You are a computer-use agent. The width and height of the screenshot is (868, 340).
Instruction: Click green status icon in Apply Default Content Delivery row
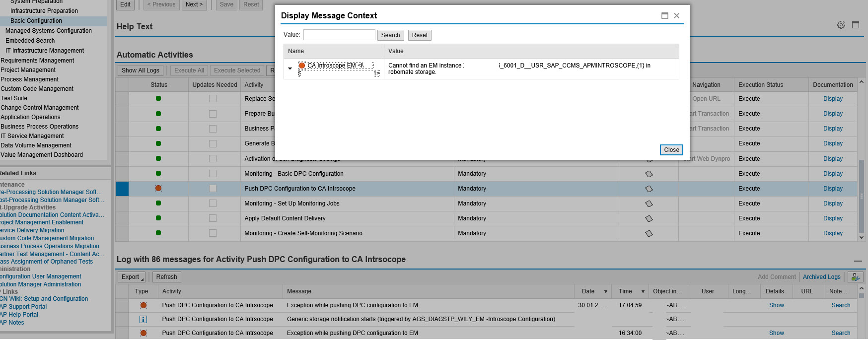[158, 218]
